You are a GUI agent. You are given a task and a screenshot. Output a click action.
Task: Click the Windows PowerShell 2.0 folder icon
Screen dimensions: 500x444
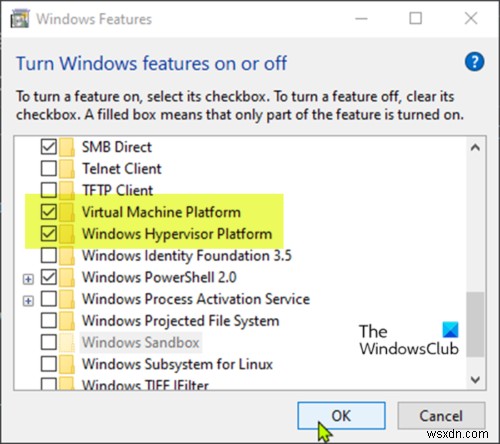[67, 277]
